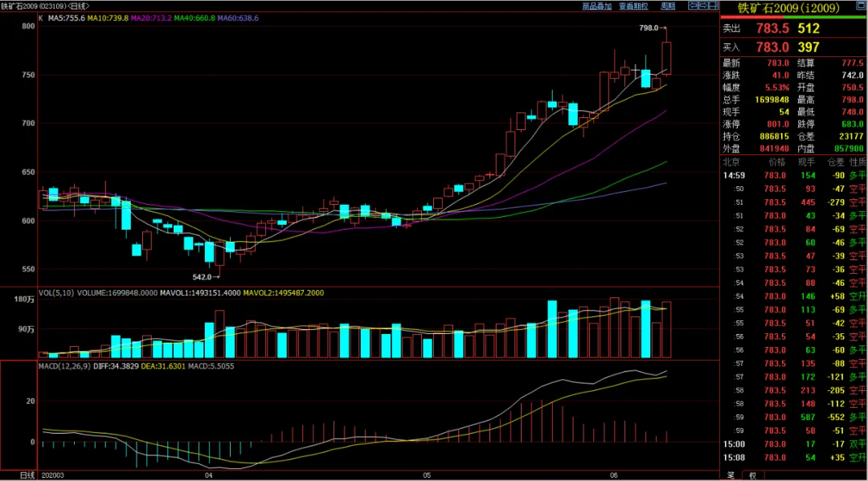Switch to the 笔 tab at bottom right

coord(731,475)
